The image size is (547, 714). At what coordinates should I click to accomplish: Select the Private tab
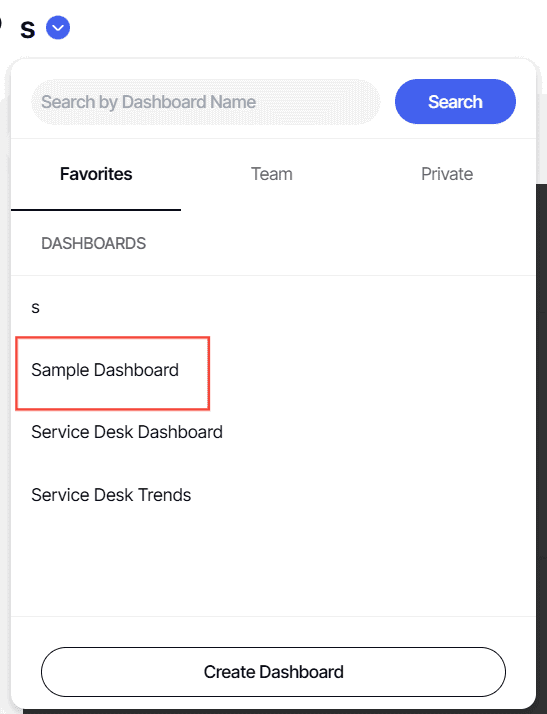(447, 174)
